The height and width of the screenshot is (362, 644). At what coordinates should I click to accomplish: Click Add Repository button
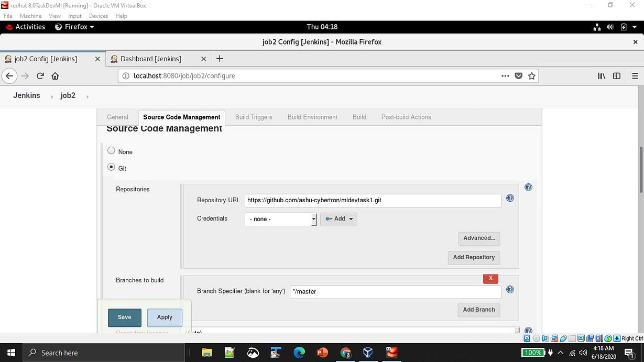[x=474, y=258]
